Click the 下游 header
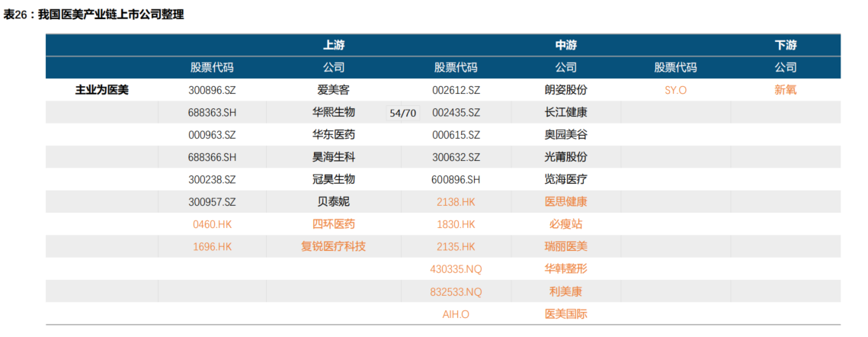 [x=786, y=46]
